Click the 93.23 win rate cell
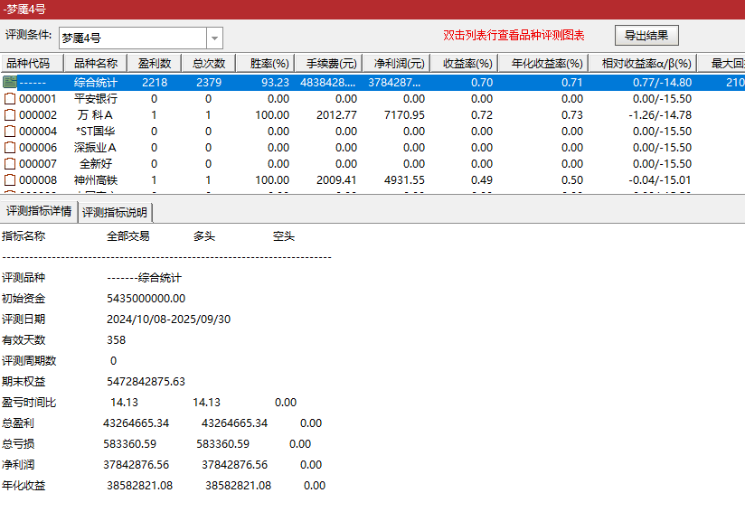 (275, 83)
